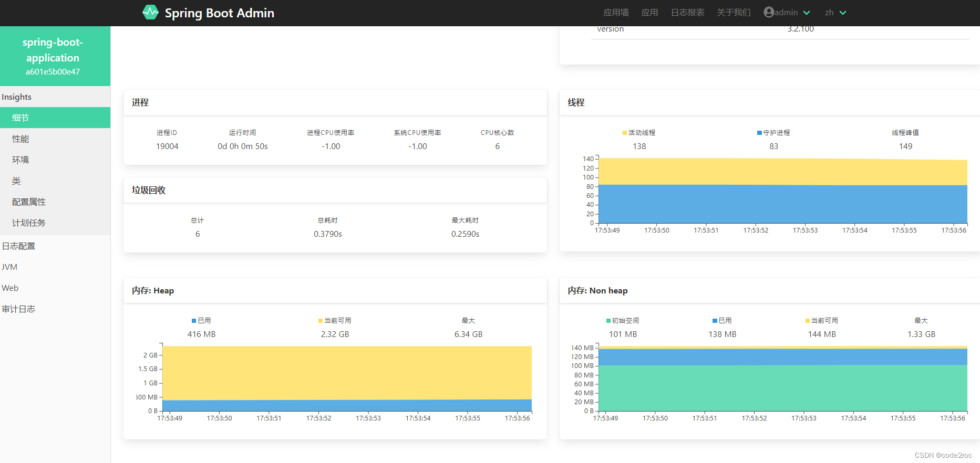Click the 活动线程 value 138
The image size is (980, 463).
pyautogui.click(x=639, y=146)
